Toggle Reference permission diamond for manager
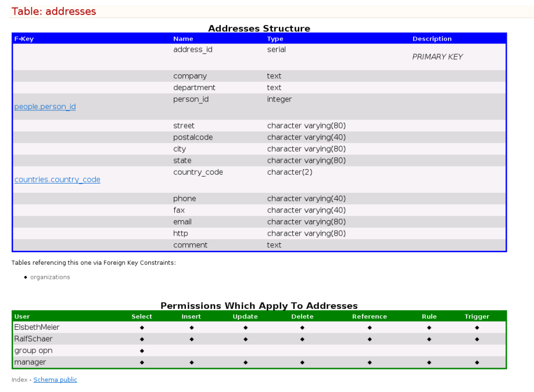534x392 pixels. pos(370,362)
